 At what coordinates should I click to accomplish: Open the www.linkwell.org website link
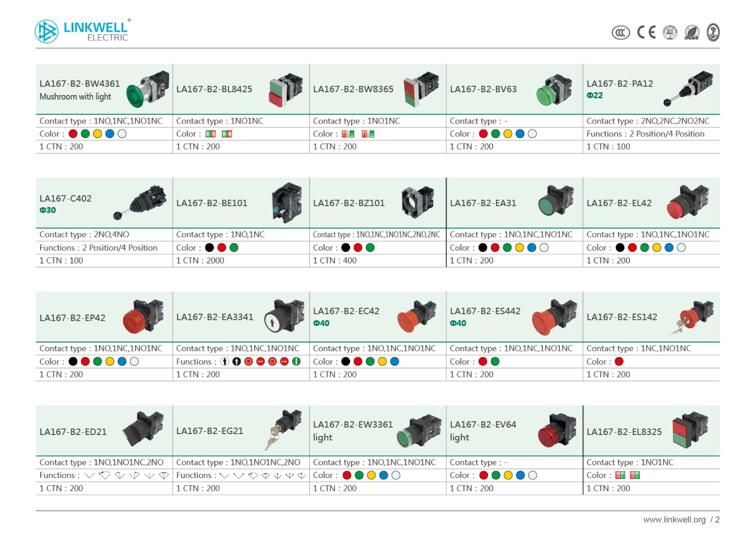click(674, 520)
